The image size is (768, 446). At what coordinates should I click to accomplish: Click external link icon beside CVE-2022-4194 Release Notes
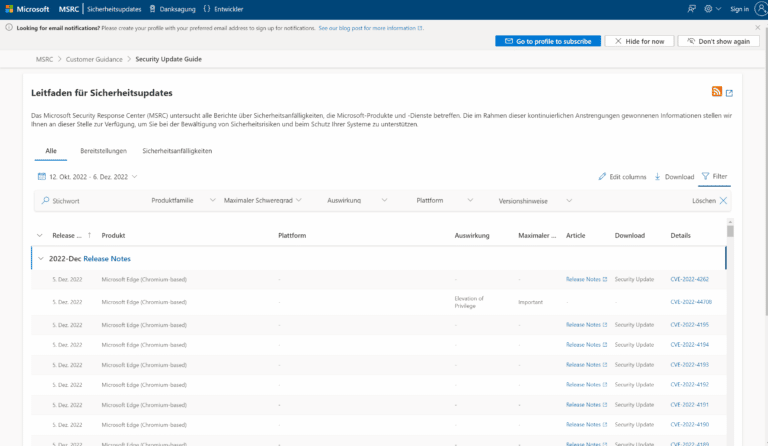605,345
